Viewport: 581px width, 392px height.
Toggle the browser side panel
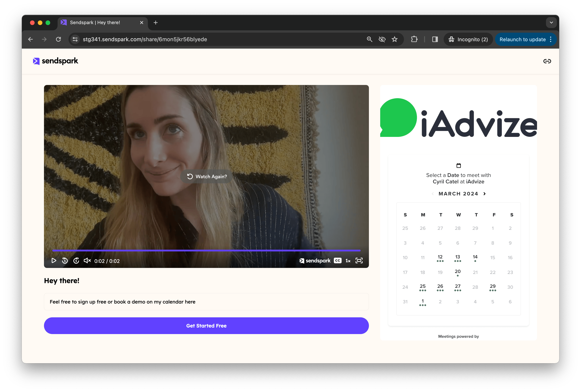pos(435,39)
